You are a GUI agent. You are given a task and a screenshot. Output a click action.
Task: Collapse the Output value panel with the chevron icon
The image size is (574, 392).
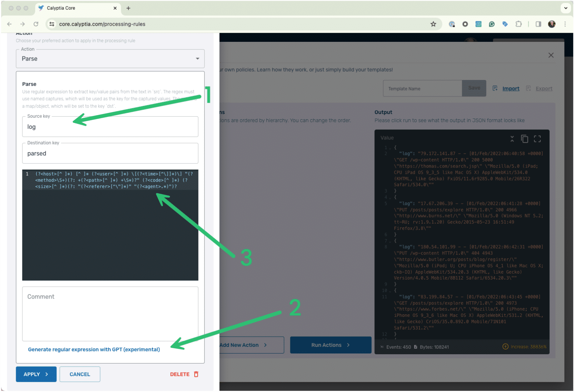click(512, 138)
